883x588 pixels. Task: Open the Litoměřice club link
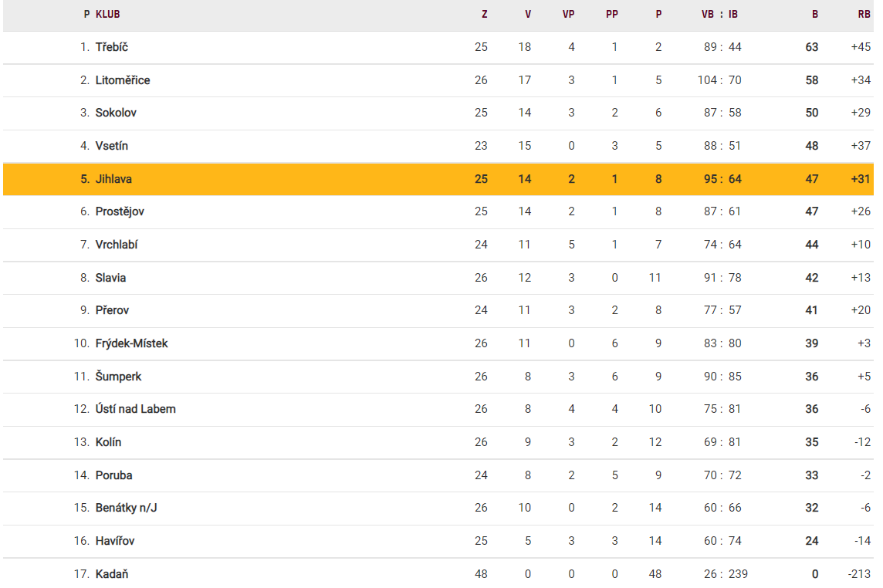(123, 80)
